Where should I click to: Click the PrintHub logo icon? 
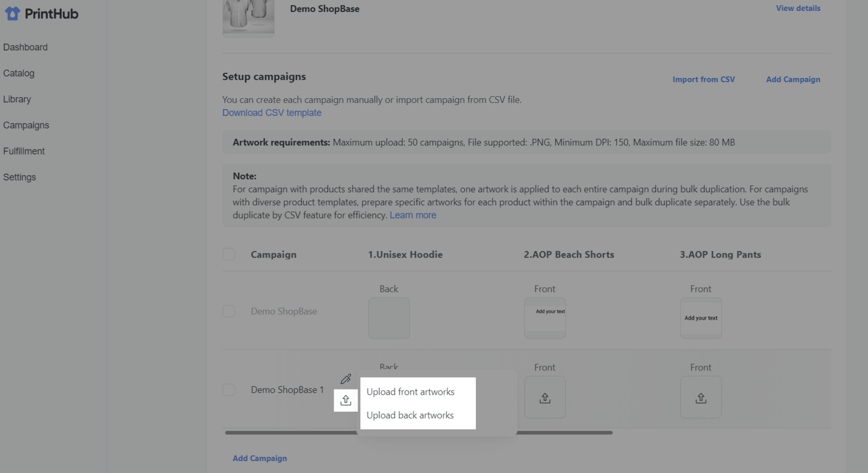[x=12, y=14]
